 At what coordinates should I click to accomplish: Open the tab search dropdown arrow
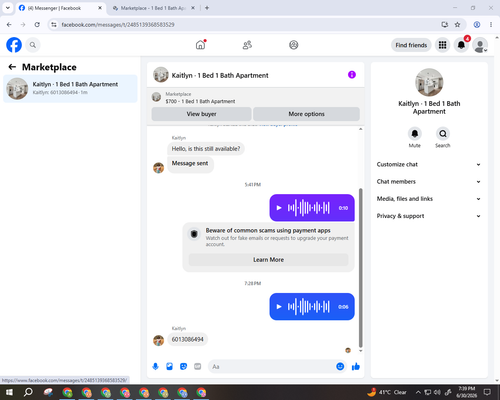[8, 8]
